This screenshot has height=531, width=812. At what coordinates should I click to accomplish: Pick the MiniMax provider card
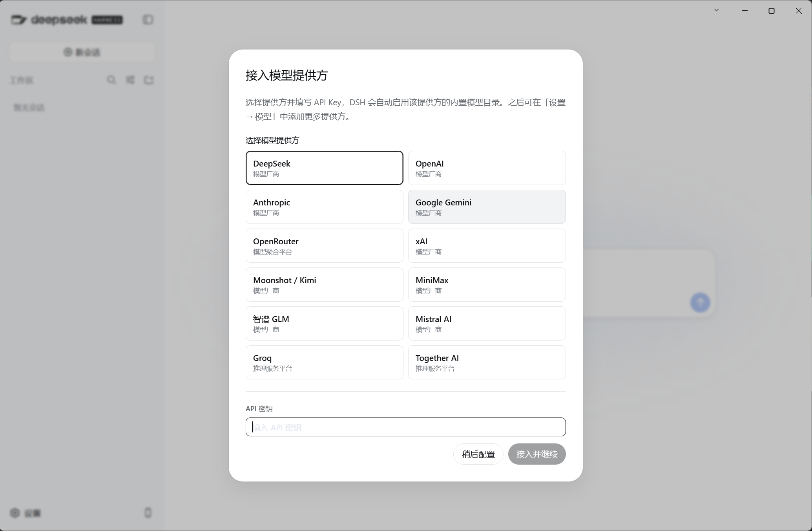(x=487, y=284)
